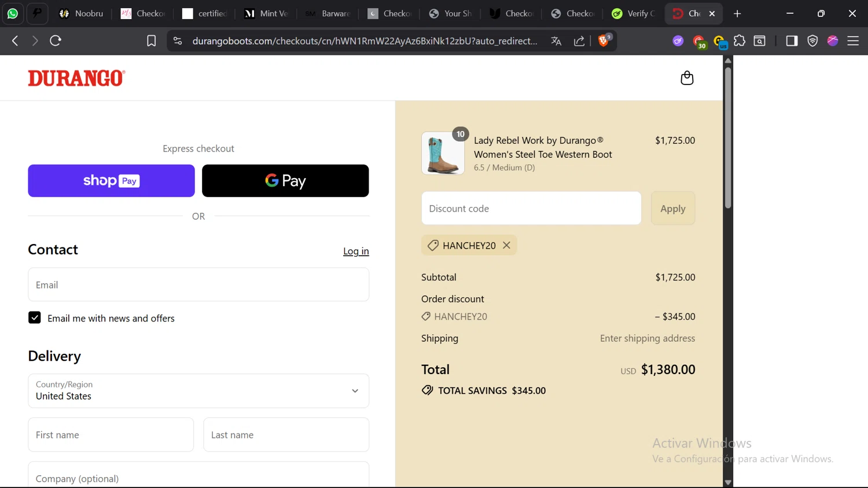The image size is (868, 488).
Task: Click the Last name field
Action: (286, 435)
